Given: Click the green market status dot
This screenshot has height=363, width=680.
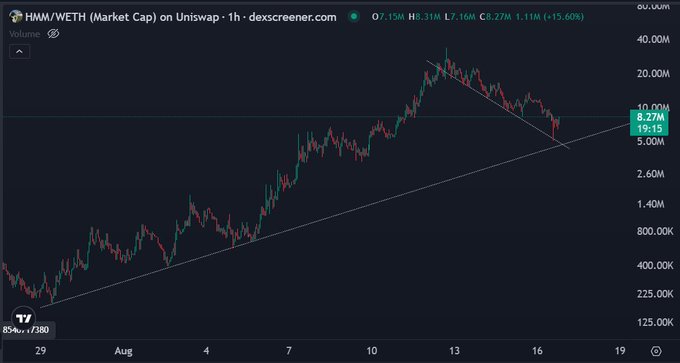Looking at the screenshot, I should pos(354,17).
